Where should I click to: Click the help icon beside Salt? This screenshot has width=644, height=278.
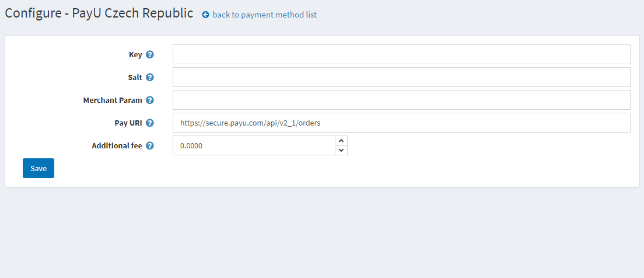tap(150, 77)
